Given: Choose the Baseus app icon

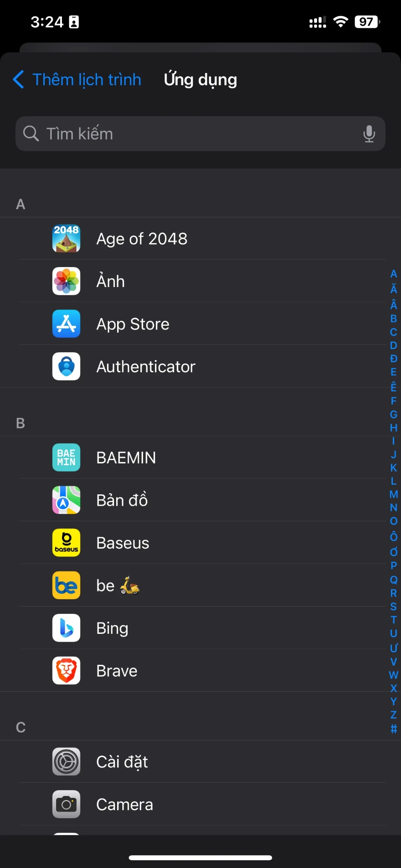Looking at the screenshot, I should [66, 543].
